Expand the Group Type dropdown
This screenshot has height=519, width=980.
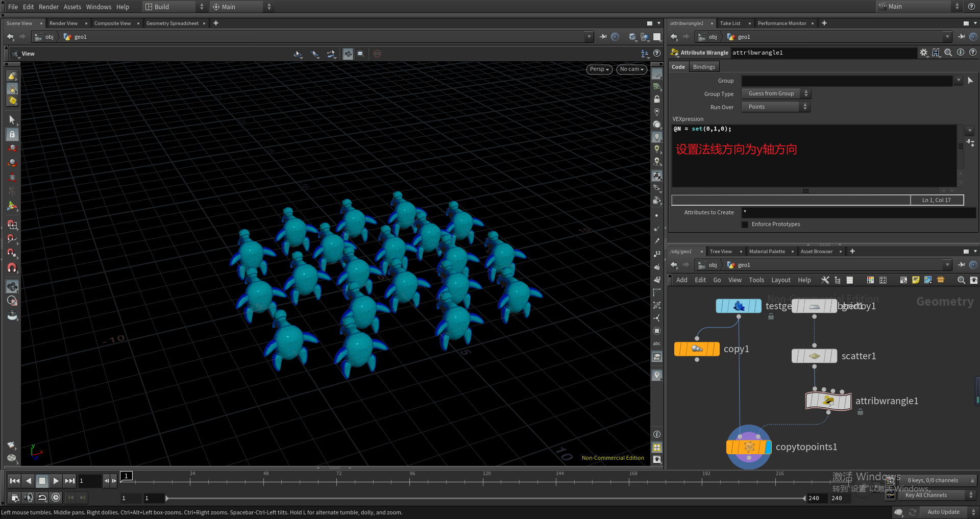click(776, 94)
